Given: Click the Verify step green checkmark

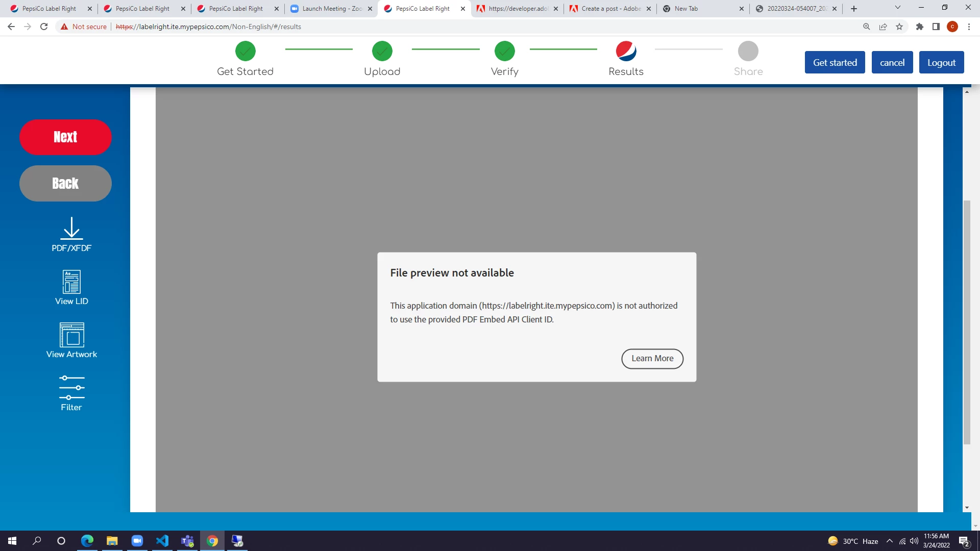Looking at the screenshot, I should coord(504,51).
